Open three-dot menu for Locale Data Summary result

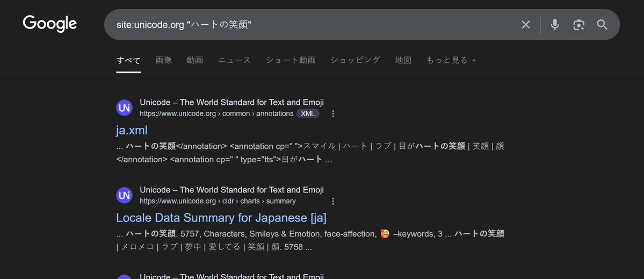(x=333, y=202)
